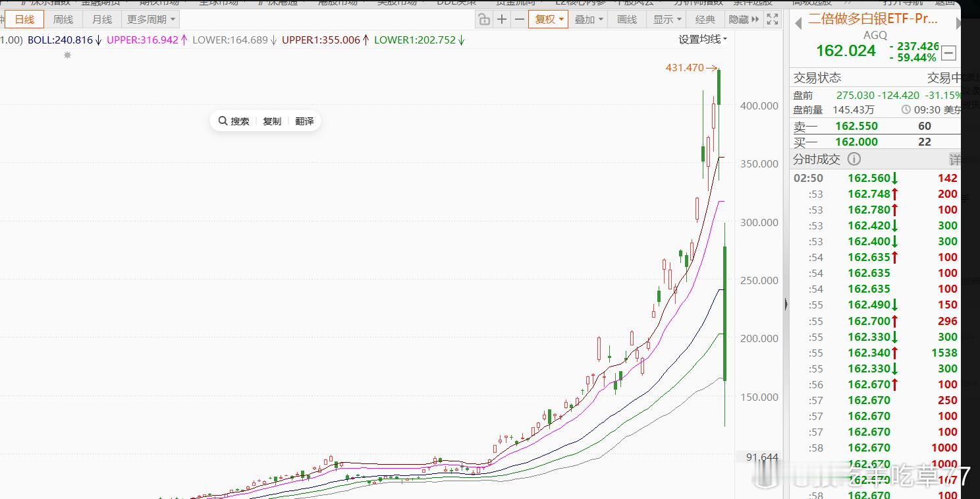
Task: Open the 显示 display dropdown
Action: [667, 19]
